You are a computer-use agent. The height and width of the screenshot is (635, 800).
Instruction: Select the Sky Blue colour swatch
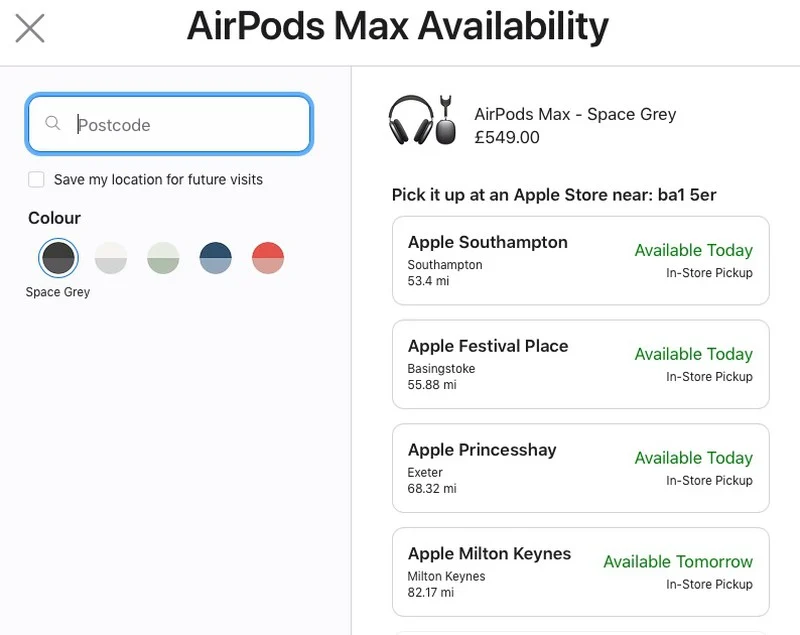(x=215, y=257)
